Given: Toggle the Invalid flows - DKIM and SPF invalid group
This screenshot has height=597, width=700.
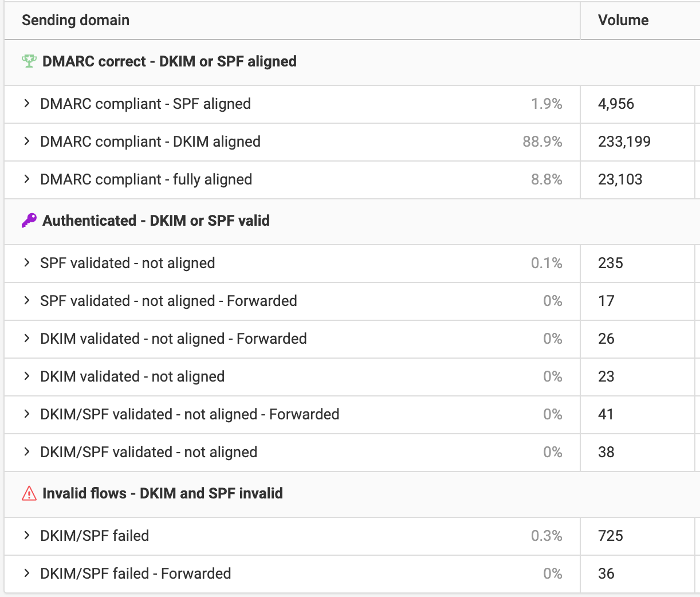Looking at the screenshot, I should coord(160,493).
